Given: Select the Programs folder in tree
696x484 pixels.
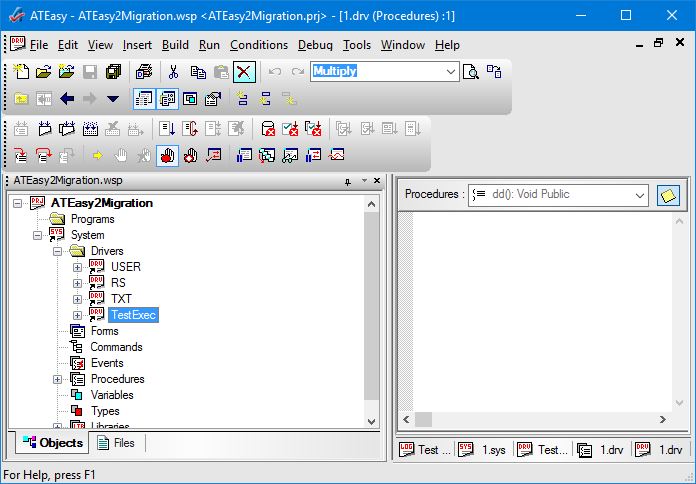Looking at the screenshot, I should (92, 219).
